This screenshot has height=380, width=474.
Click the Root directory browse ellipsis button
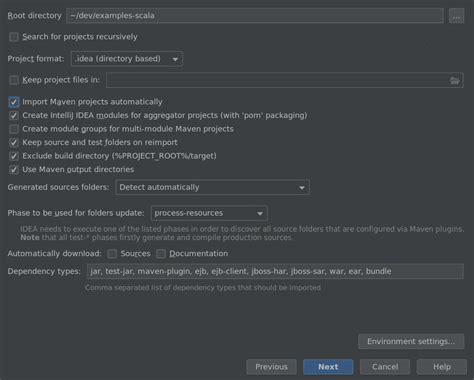[456, 16]
